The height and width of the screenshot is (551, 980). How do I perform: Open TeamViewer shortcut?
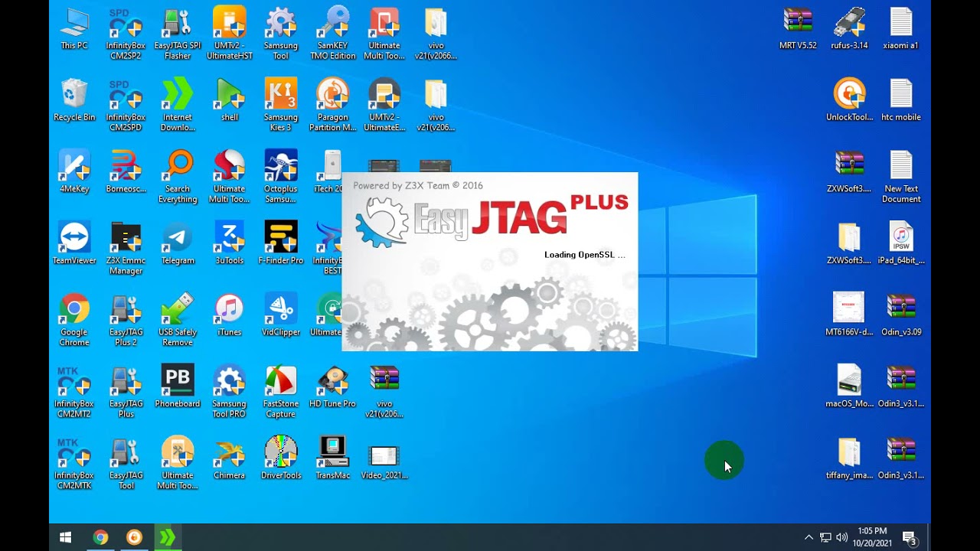click(74, 243)
